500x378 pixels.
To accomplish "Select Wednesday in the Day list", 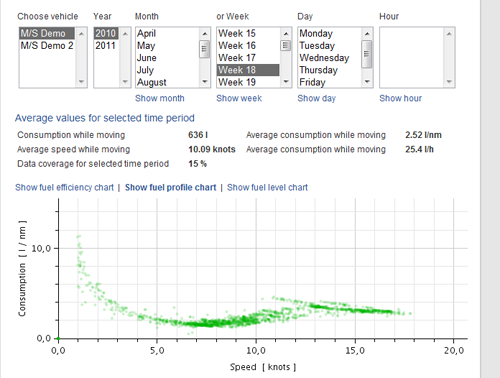I will point(329,58).
